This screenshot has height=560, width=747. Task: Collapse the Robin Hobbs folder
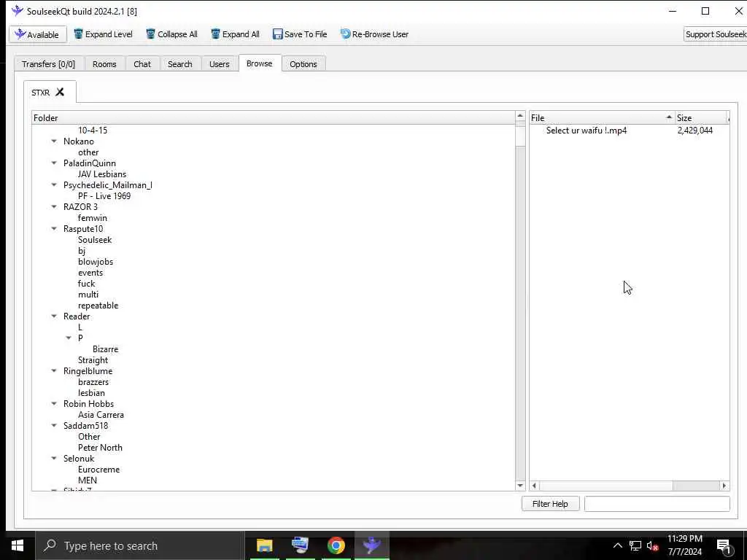[x=54, y=404]
